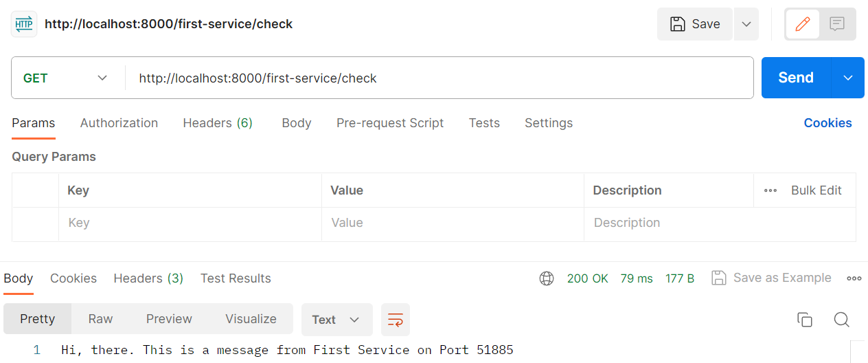Click the network globe icon

click(x=547, y=278)
